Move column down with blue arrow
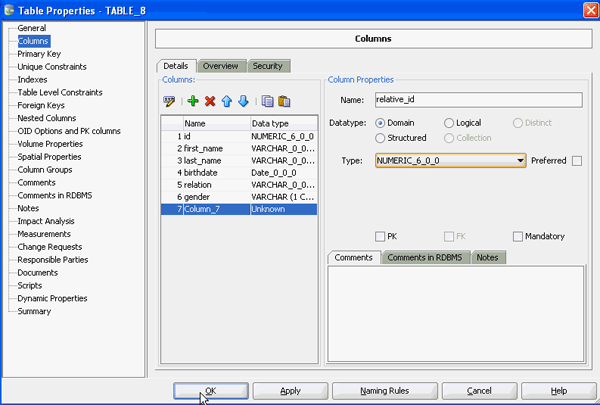 click(x=242, y=101)
